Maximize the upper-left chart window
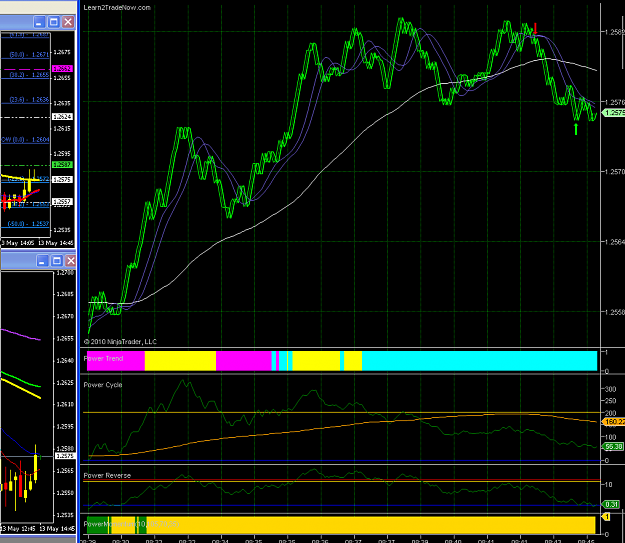 (x=54, y=22)
